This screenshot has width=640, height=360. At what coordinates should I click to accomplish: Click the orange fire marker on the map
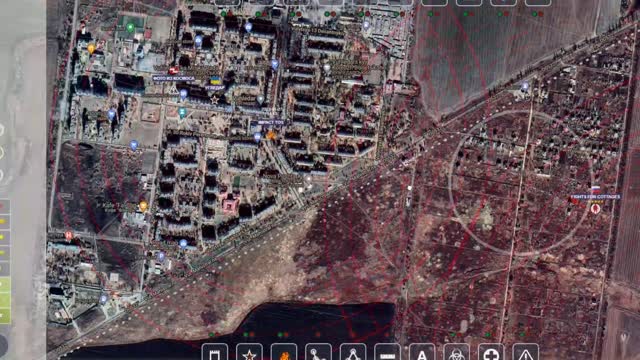(271, 134)
